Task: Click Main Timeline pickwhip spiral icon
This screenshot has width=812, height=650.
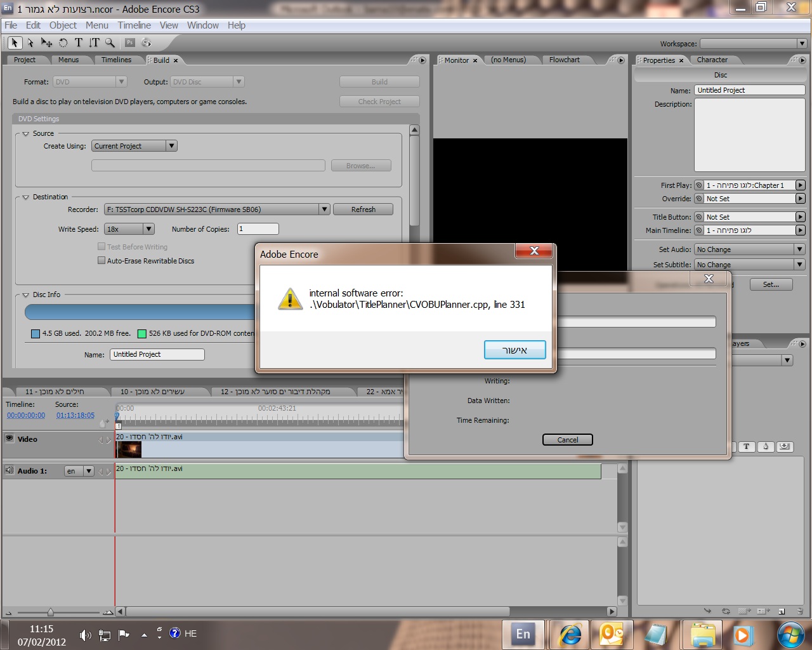Action: (699, 230)
